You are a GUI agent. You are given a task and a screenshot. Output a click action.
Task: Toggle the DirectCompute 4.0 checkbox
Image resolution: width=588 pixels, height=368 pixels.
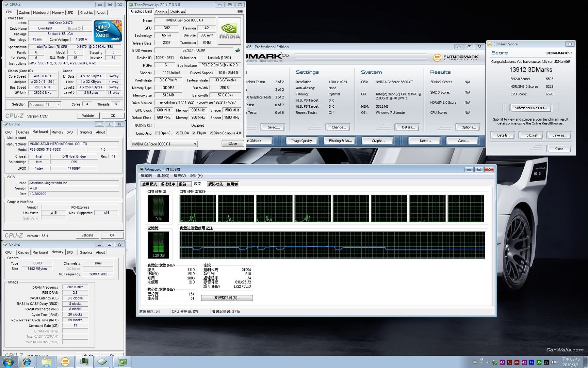[211, 133]
